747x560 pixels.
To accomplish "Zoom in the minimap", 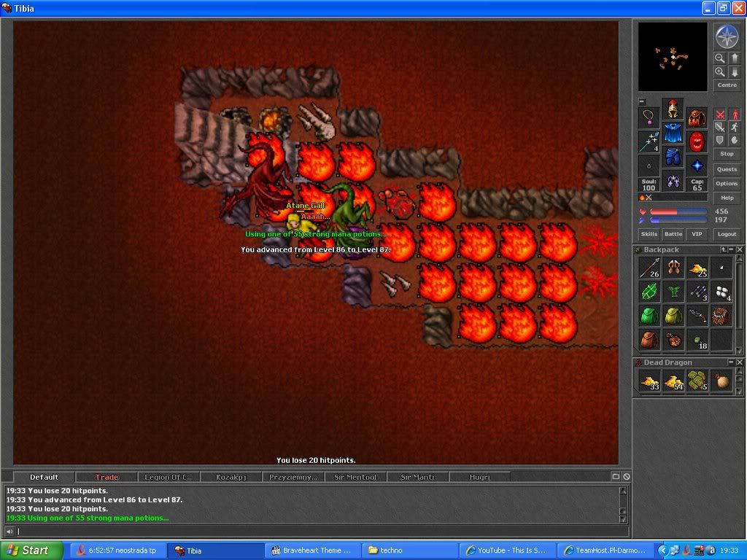I will [x=719, y=72].
